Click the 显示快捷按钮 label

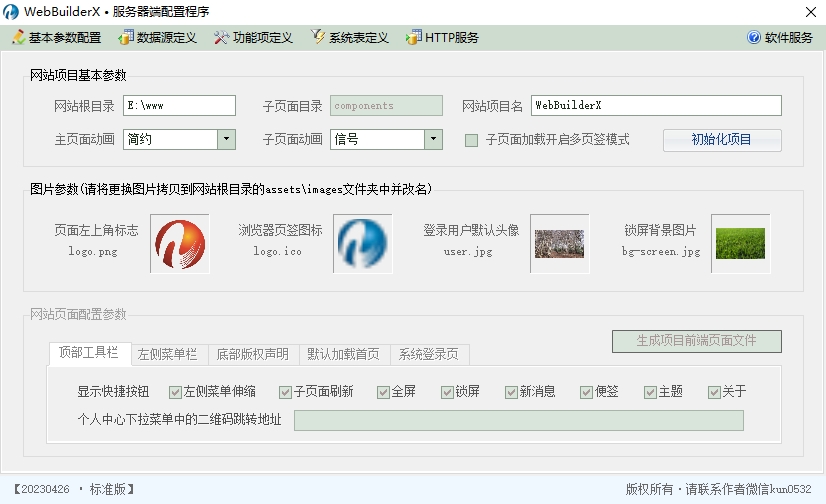pyautogui.click(x=113, y=391)
